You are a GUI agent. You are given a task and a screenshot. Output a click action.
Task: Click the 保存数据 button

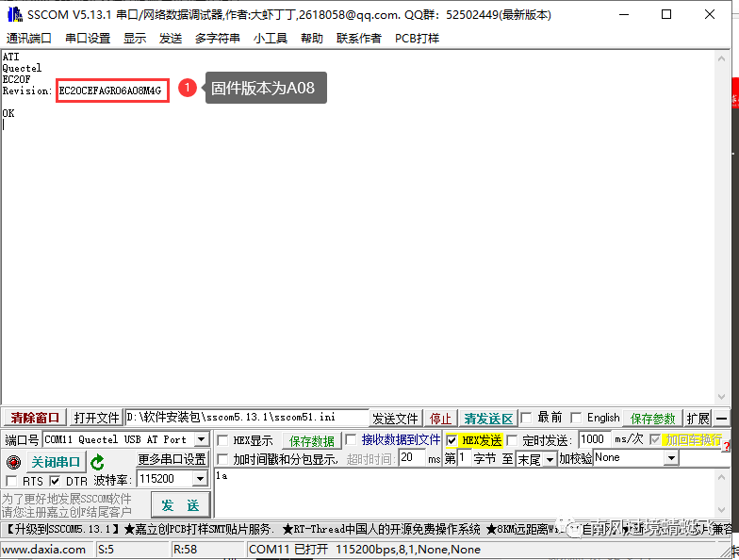[x=311, y=441]
